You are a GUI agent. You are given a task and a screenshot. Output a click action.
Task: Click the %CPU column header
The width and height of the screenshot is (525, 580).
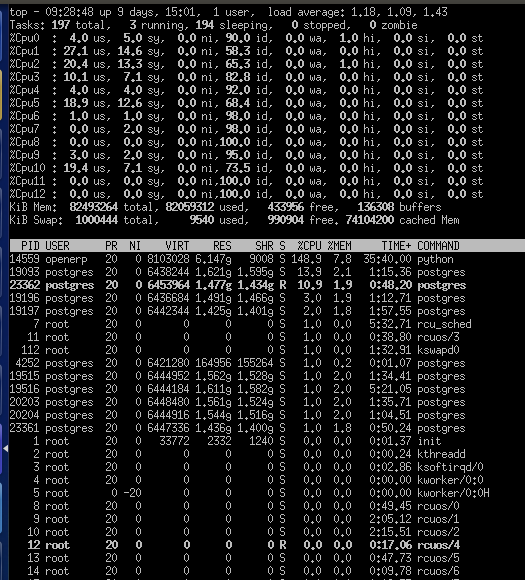click(310, 246)
